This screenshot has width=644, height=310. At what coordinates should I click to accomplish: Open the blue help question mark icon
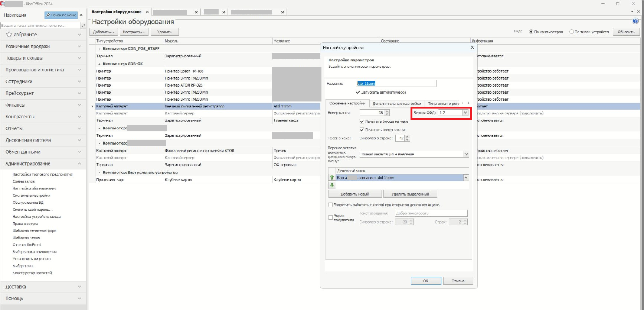coord(635,21)
